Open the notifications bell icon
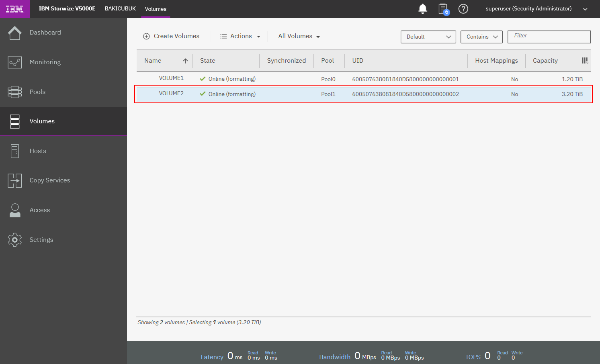This screenshot has height=364, width=600. (x=422, y=9)
